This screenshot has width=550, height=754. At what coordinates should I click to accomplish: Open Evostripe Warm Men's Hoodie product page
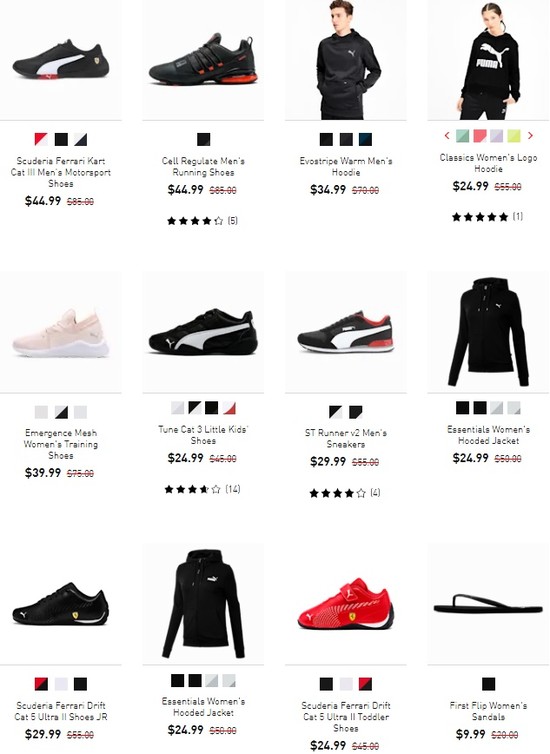click(x=346, y=166)
